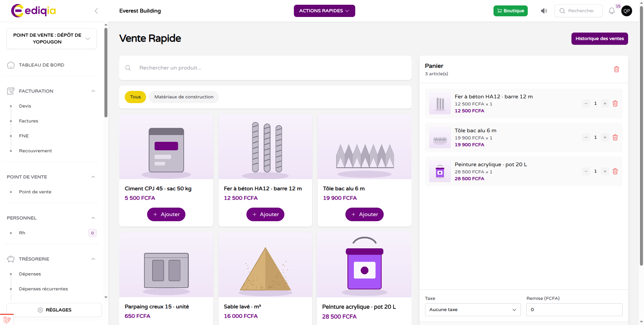644x325 pixels.
Task: Click the Remise (FCFA) input field
Action: click(x=575, y=310)
